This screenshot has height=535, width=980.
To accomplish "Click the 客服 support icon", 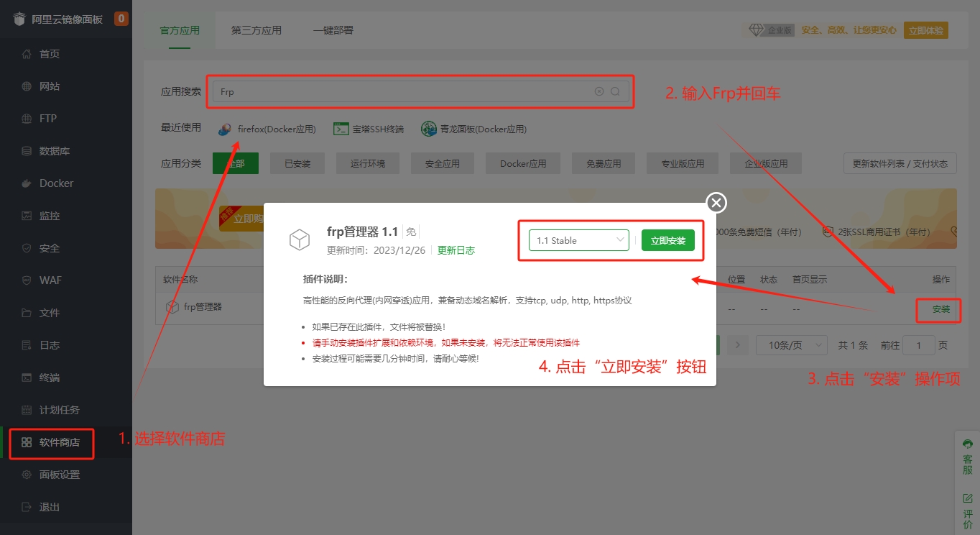I will tap(967, 454).
